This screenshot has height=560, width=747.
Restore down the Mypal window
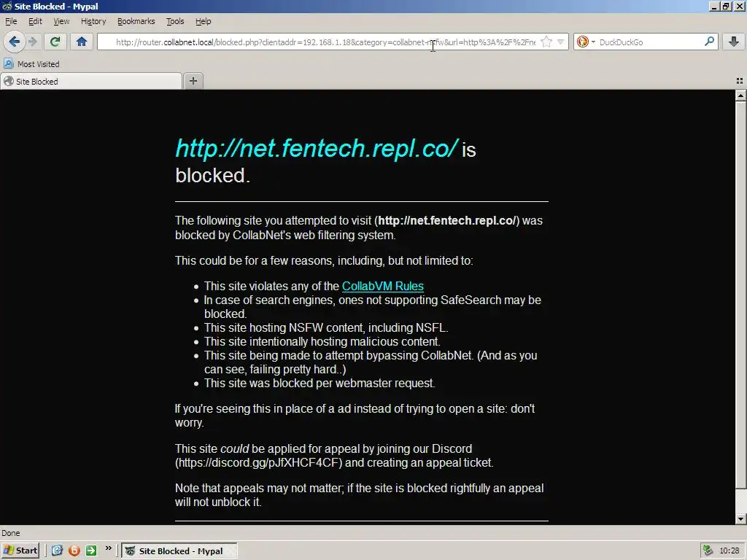[726, 6]
